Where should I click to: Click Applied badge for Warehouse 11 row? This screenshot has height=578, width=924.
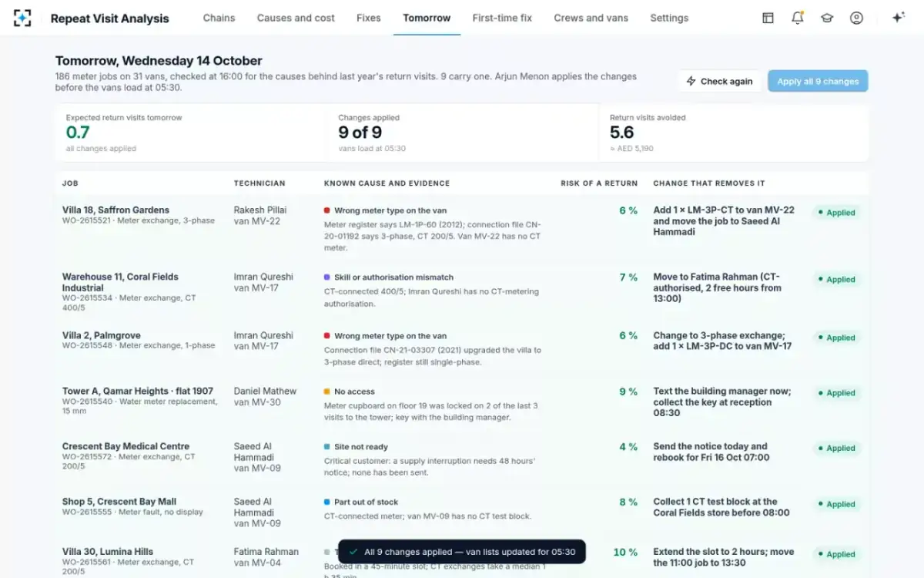tap(836, 280)
